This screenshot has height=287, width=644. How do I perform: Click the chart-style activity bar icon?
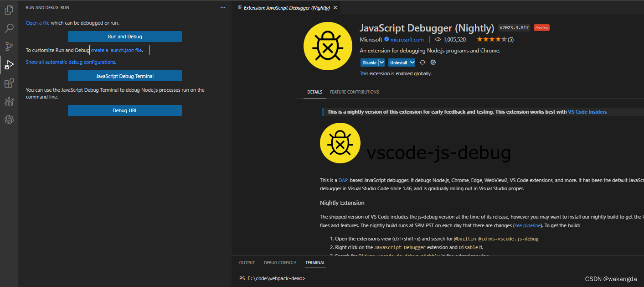tap(9, 101)
